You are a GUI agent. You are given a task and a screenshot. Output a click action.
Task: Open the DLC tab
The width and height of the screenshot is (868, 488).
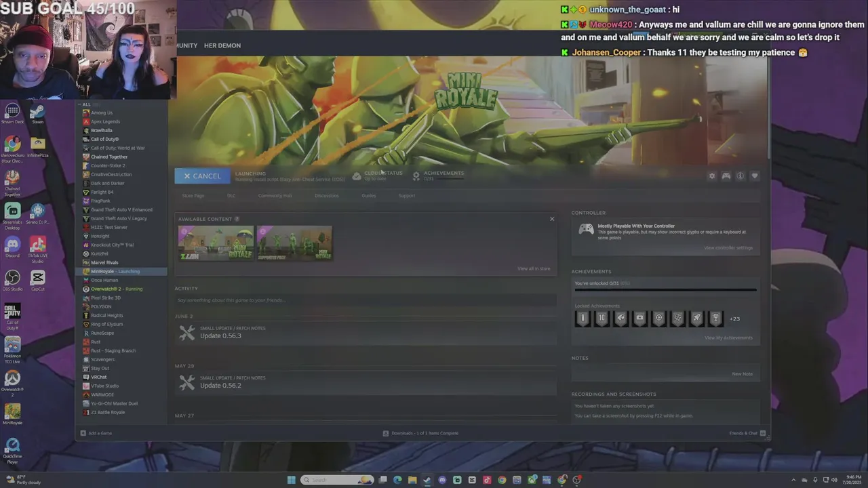(231, 196)
